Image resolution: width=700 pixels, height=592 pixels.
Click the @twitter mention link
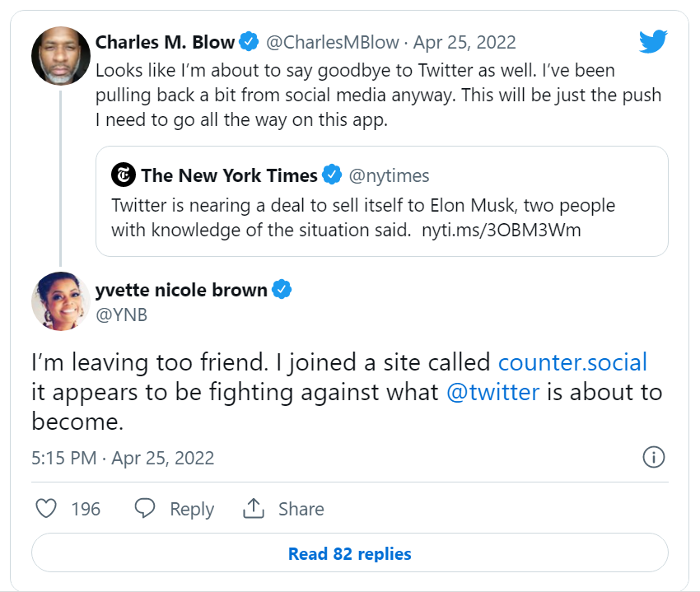pos(492,392)
